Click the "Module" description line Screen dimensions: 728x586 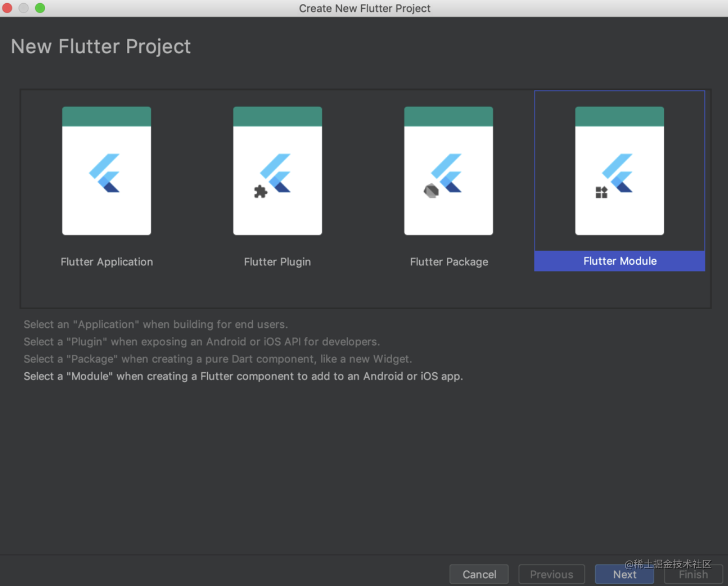tap(243, 377)
